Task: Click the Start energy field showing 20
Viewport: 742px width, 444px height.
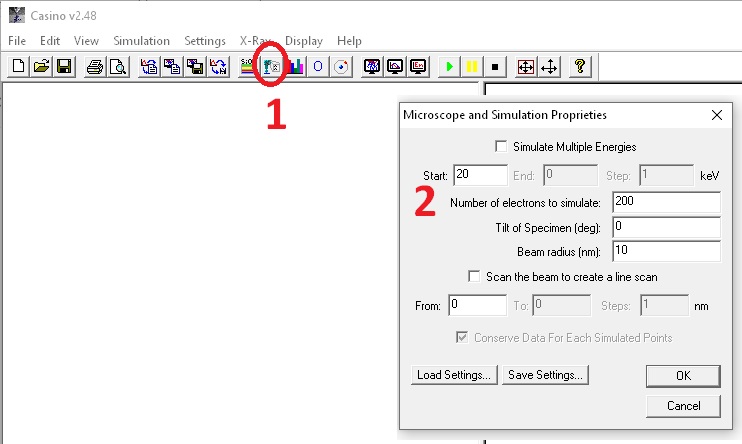Action: point(481,175)
